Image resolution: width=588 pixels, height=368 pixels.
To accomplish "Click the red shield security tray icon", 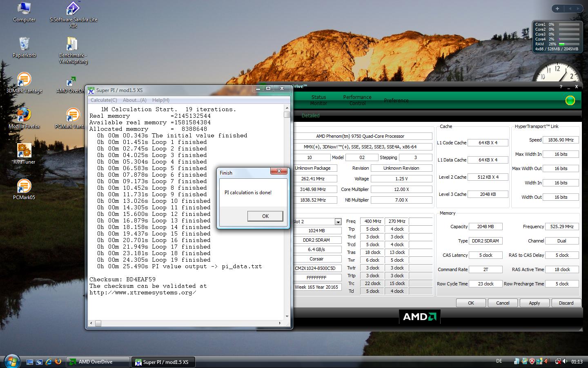I will (x=532, y=361).
